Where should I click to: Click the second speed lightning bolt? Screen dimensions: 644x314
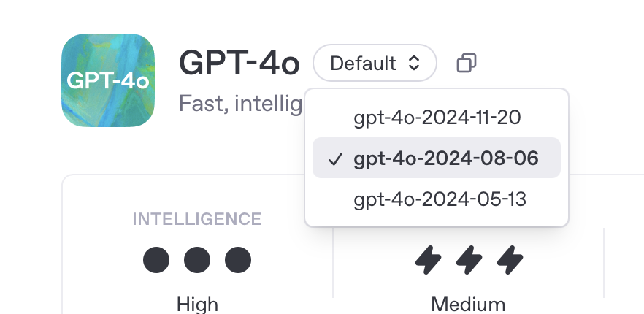[469, 260]
